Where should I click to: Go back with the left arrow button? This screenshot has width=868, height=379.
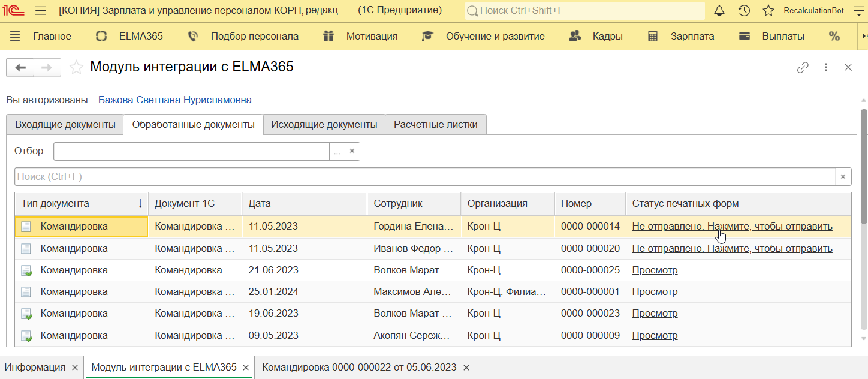point(20,68)
